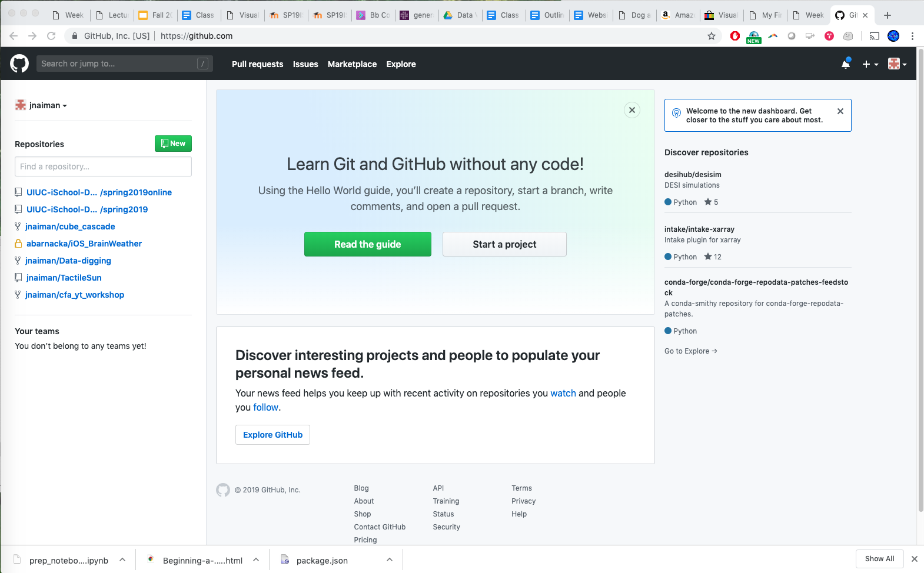Visit Marketplace in the header
Viewport: 924px width, 573px height.
(352, 64)
